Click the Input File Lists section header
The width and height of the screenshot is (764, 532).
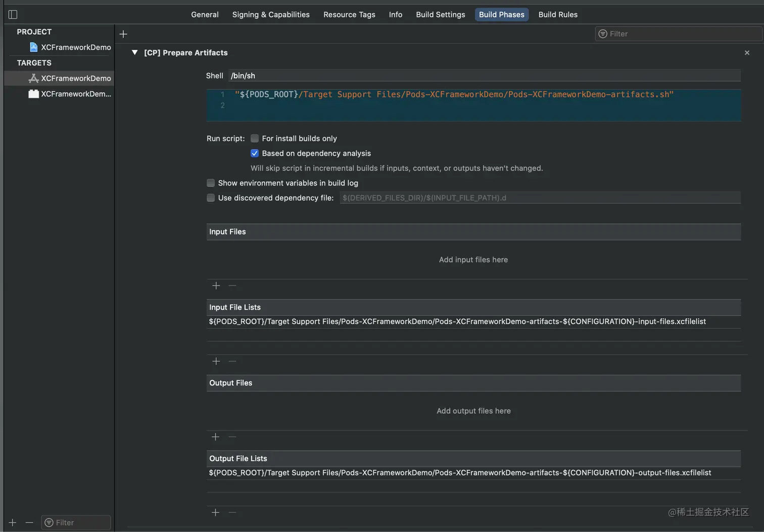coord(473,307)
